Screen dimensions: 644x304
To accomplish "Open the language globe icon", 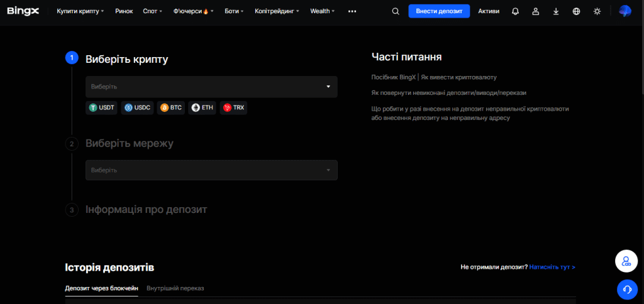I will coord(576,11).
